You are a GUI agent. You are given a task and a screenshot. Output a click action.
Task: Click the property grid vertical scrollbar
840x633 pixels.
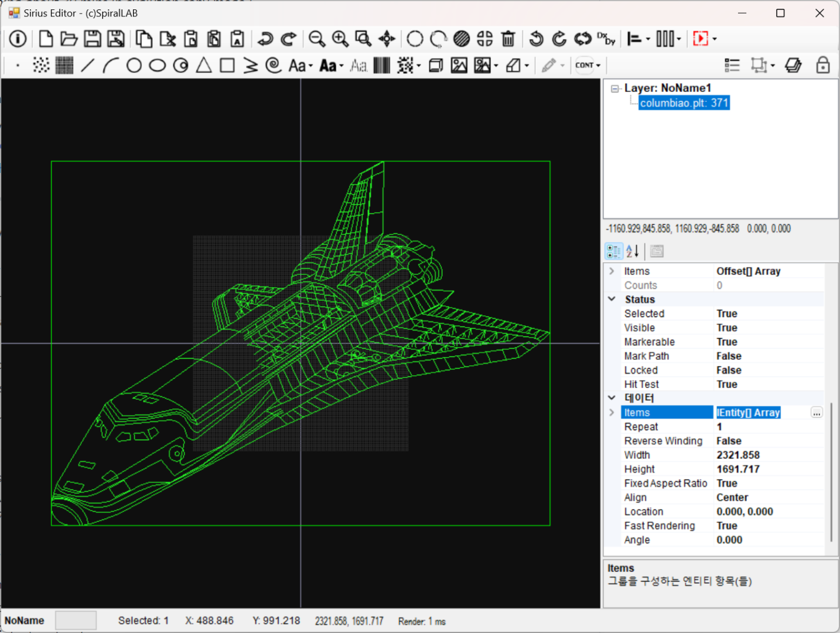click(831, 472)
